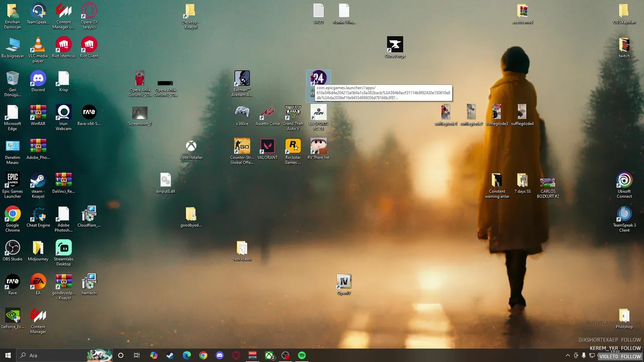Select the VALO text file

(x=318, y=14)
